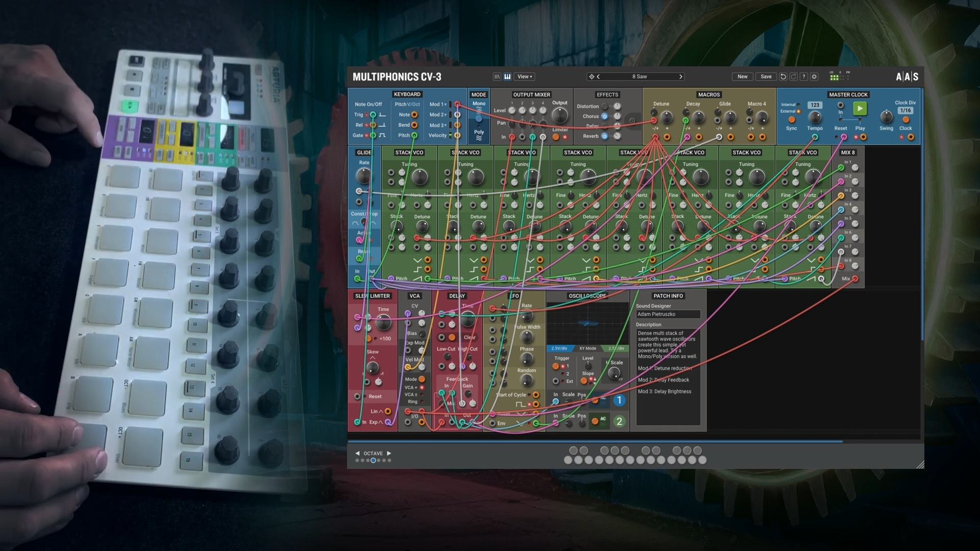The height and width of the screenshot is (551, 980).
Task: Go to previous preset with left arrow
Action: click(x=598, y=77)
